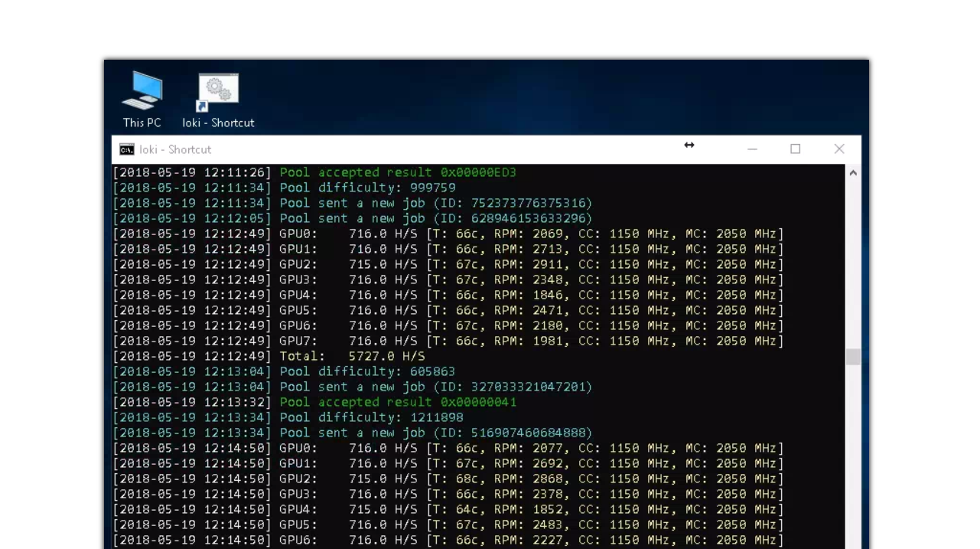Select the This PC desktop icon
Image resolution: width=980 pixels, height=549 pixels.
tap(142, 100)
